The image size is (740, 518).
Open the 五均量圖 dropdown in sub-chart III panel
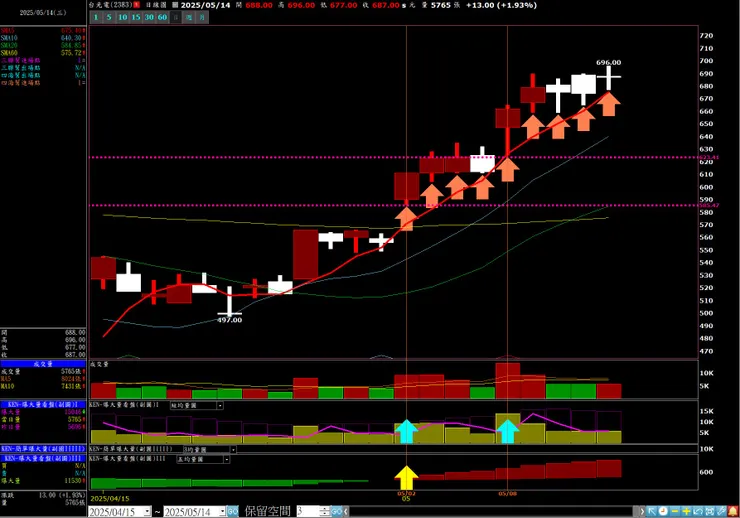point(227,460)
